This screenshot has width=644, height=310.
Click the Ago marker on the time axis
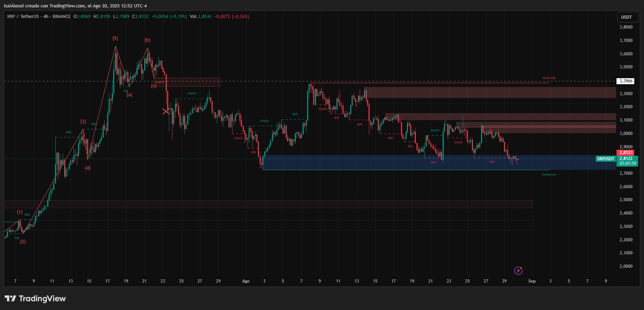click(x=246, y=281)
